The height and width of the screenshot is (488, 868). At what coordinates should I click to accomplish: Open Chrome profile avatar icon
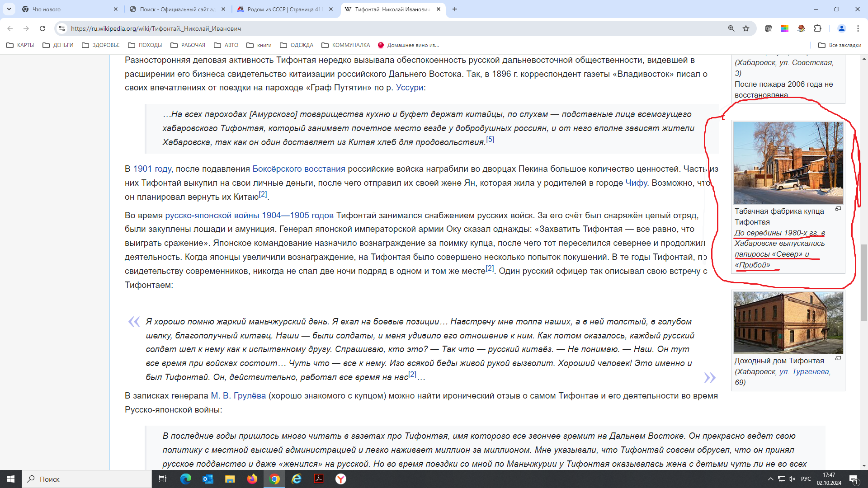(841, 28)
